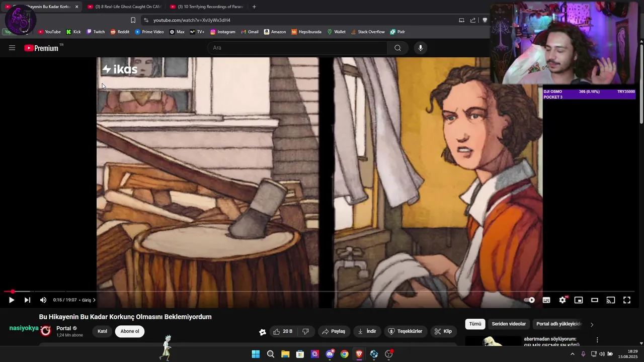Image resolution: width=644 pixels, height=362 pixels.
Task: Switch to 10 Terrifying Recordings tab
Action: 207,7
